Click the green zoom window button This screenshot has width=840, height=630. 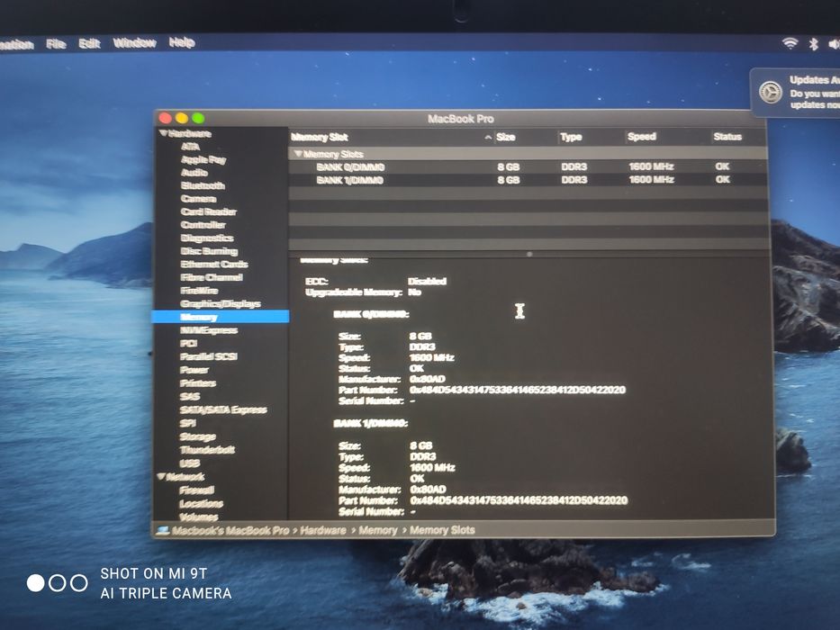[x=198, y=119]
